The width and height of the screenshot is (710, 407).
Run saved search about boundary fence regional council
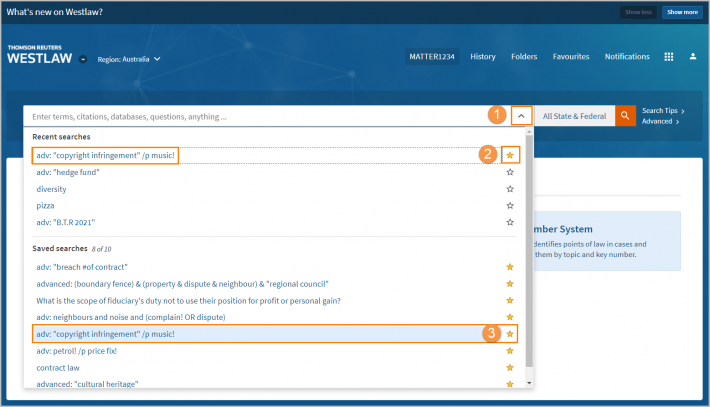click(182, 284)
